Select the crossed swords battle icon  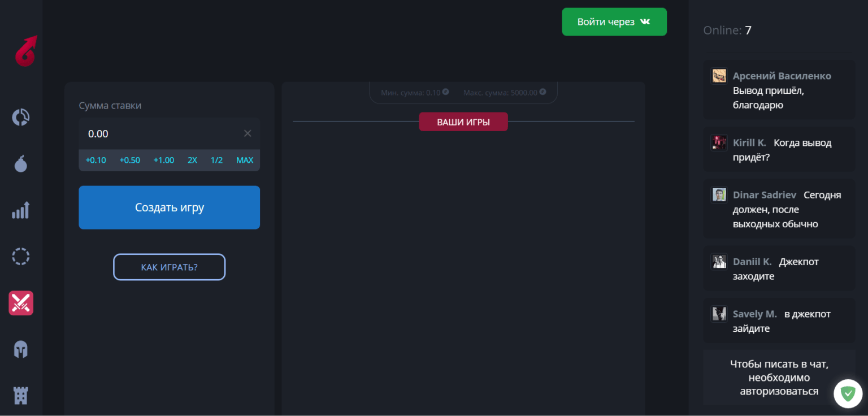[21, 303]
